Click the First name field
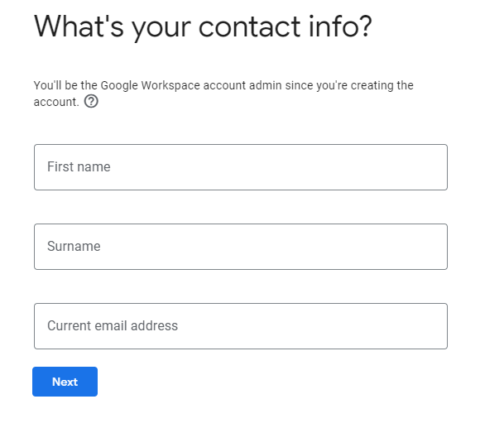504x428 pixels. 241,167
